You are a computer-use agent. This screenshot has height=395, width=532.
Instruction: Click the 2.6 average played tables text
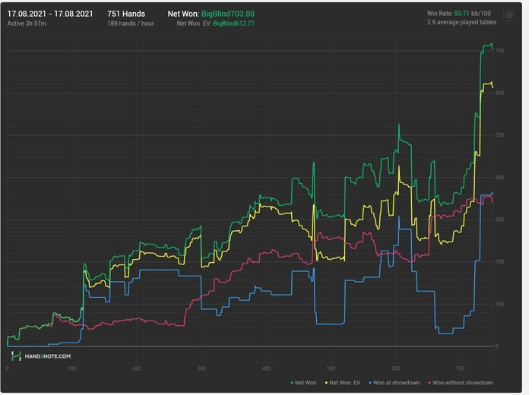coord(461,22)
